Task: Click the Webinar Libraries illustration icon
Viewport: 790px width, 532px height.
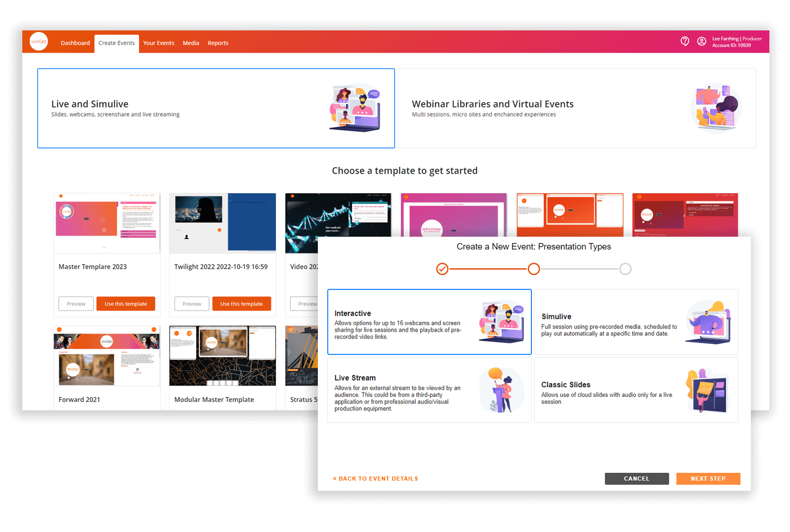Action: pos(716,108)
